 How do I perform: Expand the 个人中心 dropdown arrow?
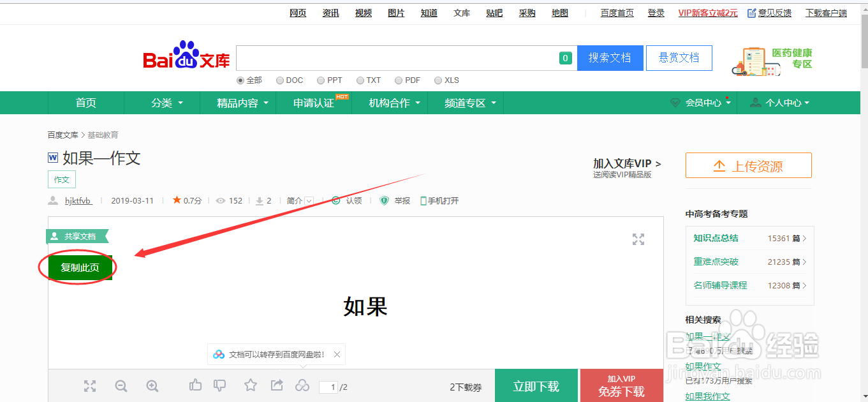(x=807, y=103)
